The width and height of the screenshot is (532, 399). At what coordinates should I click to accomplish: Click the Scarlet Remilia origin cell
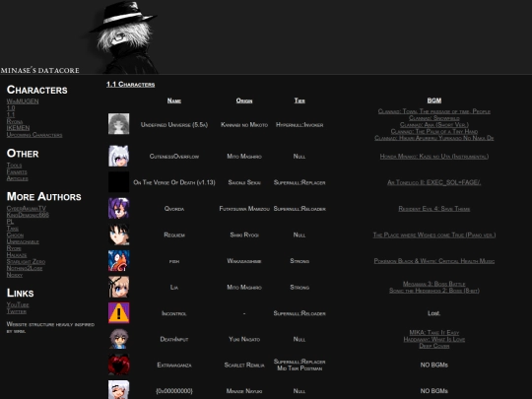point(244,366)
